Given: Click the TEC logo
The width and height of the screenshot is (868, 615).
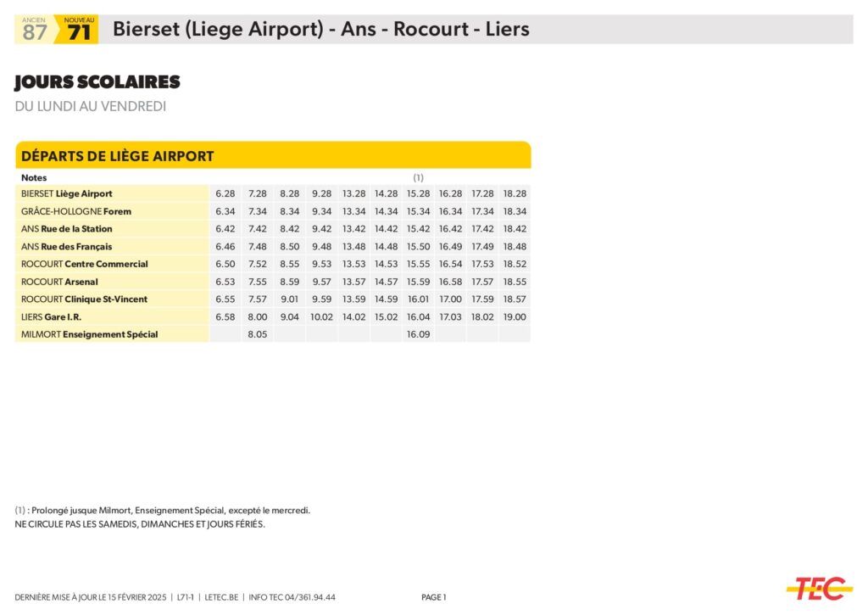Looking at the screenshot, I should point(819,588).
